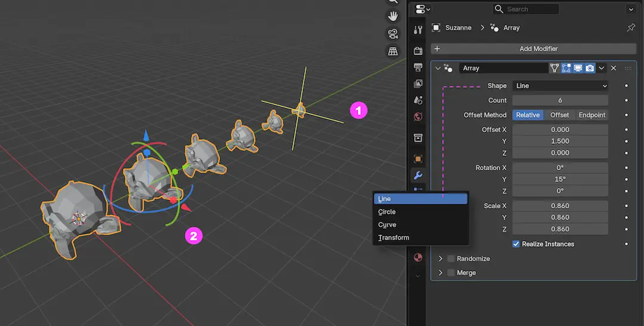The width and height of the screenshot is (644, 326).
Task: Open the Tool properties tab icon
Action: tap(418, 30)
